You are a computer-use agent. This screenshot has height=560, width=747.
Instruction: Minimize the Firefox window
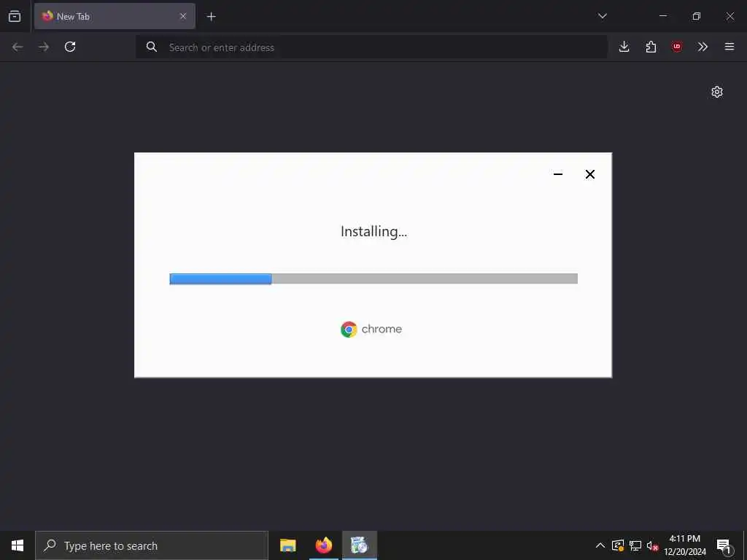click(x=662, y=16)
